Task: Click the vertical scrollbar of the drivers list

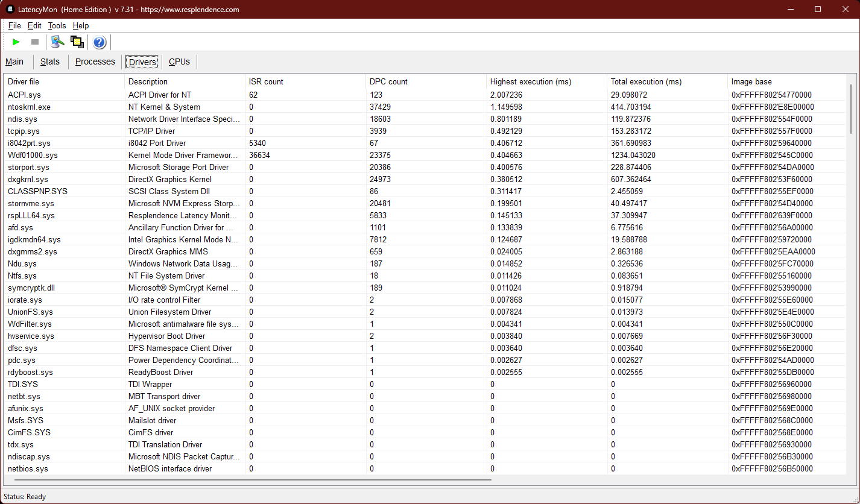Action: pos(851,109)
